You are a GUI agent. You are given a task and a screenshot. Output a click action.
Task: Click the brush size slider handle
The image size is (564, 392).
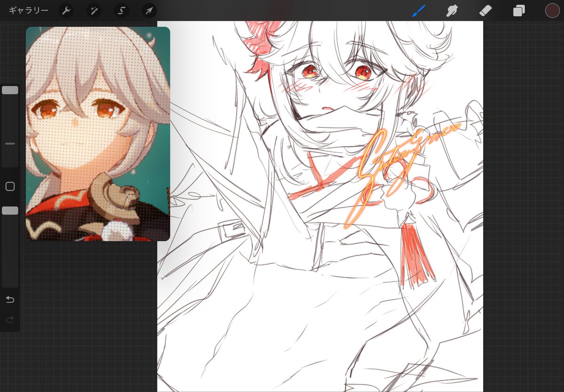click(x=10, y=90)
